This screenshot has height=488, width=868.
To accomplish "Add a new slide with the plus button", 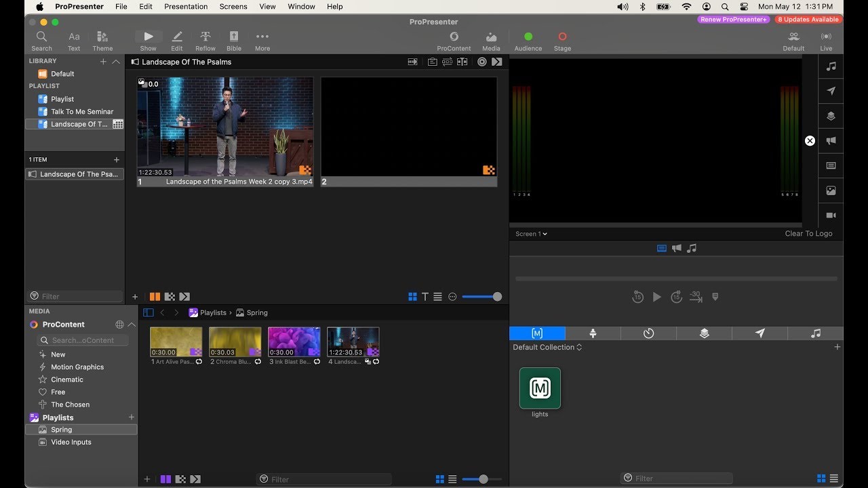I will click(x=135, y=297).
